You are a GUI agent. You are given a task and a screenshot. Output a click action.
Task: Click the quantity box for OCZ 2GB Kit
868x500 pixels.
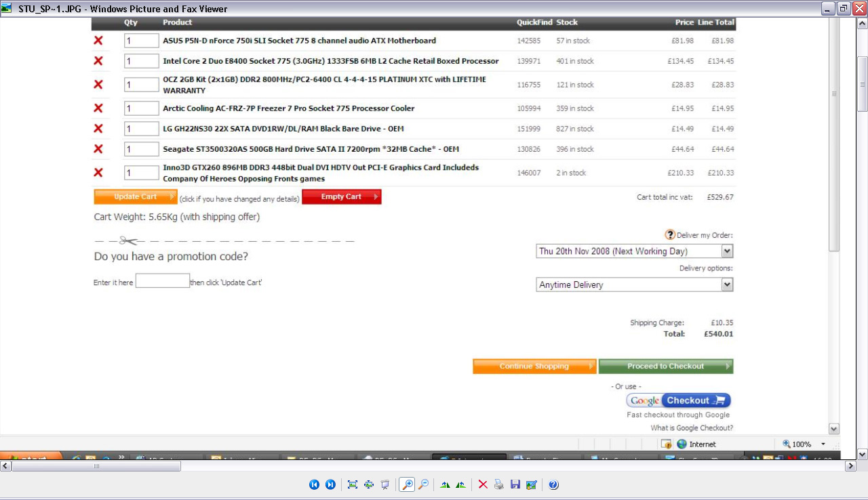pos(141,85)
